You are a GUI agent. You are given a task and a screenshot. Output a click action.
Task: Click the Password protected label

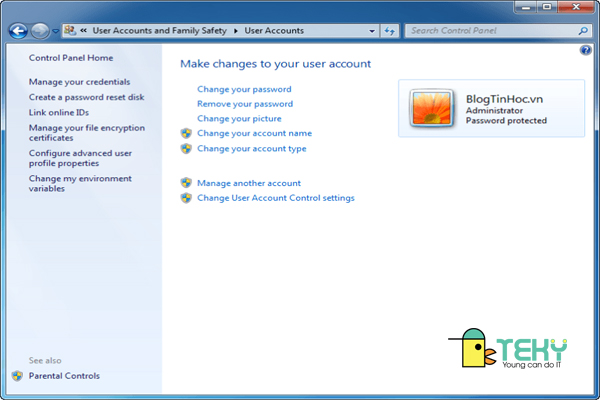point(506,121)
